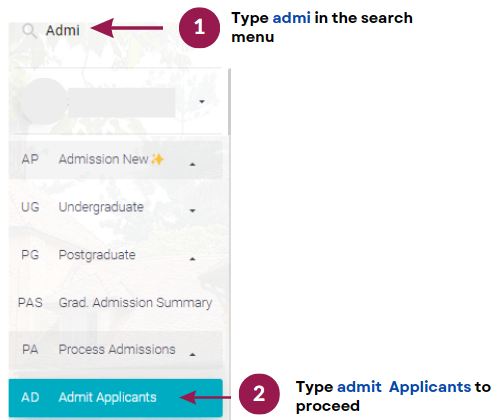Click the PA abbreviation icon
497x420 pixels.
pyautogui.click(x=30, y=350)
